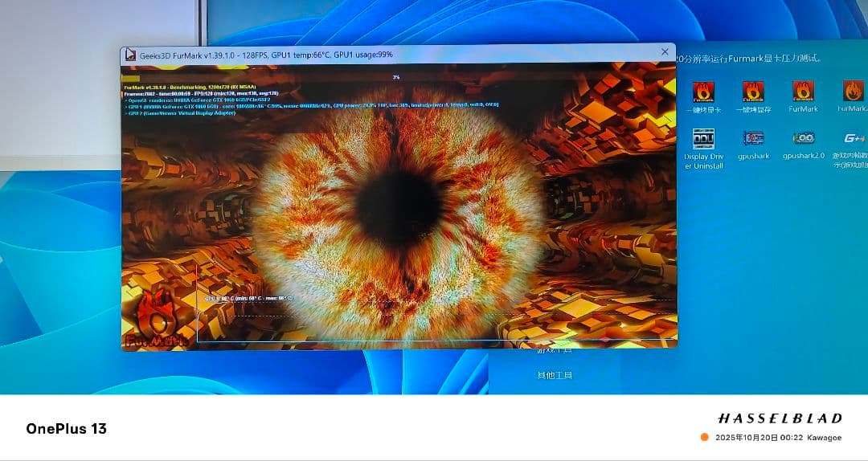Close the FurMark benchmark window
This screenshot has height=461, width=868.
coord(665,52)
